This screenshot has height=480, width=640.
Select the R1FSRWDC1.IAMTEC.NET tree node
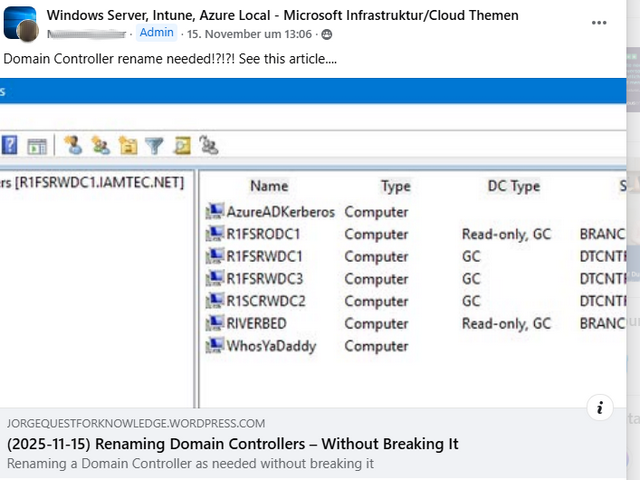pos(92,182)
